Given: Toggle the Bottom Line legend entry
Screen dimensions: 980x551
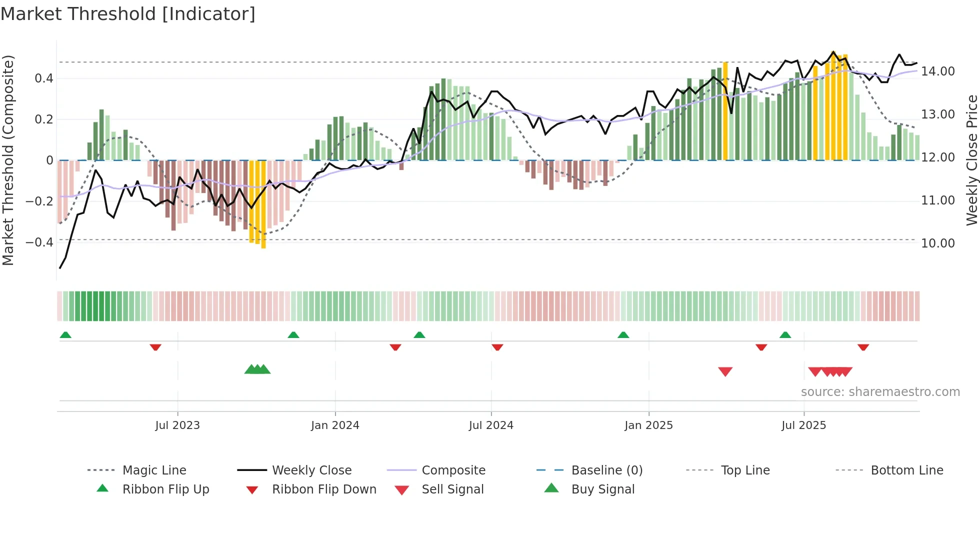Looking at the screenshot, I should coord(906,470).
